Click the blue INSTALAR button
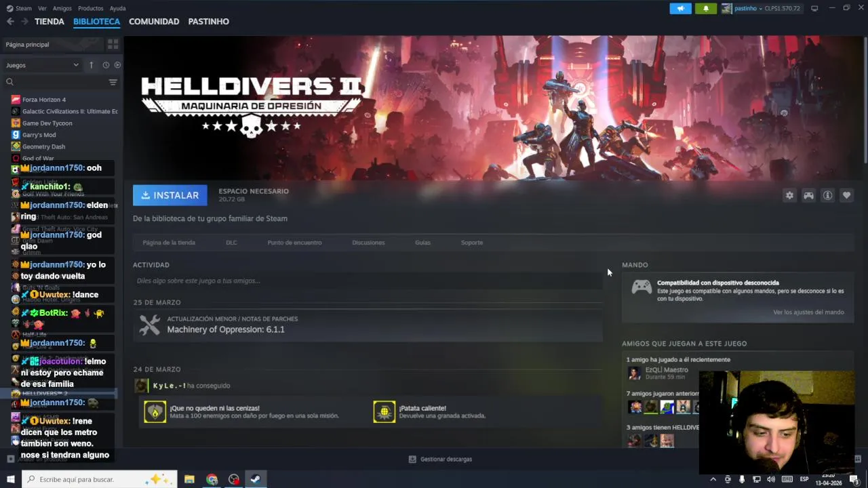The image size is (868, 488). tap(170, 195)
